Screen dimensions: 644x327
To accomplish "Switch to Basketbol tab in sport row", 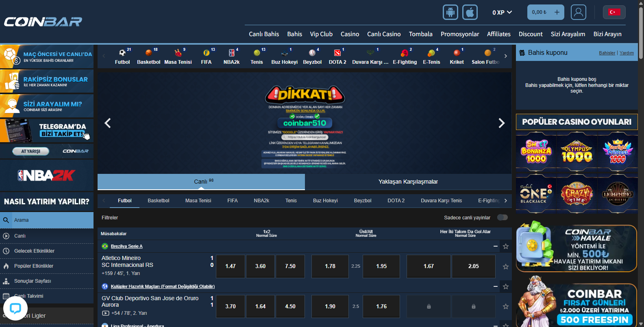I will point(159,201).
